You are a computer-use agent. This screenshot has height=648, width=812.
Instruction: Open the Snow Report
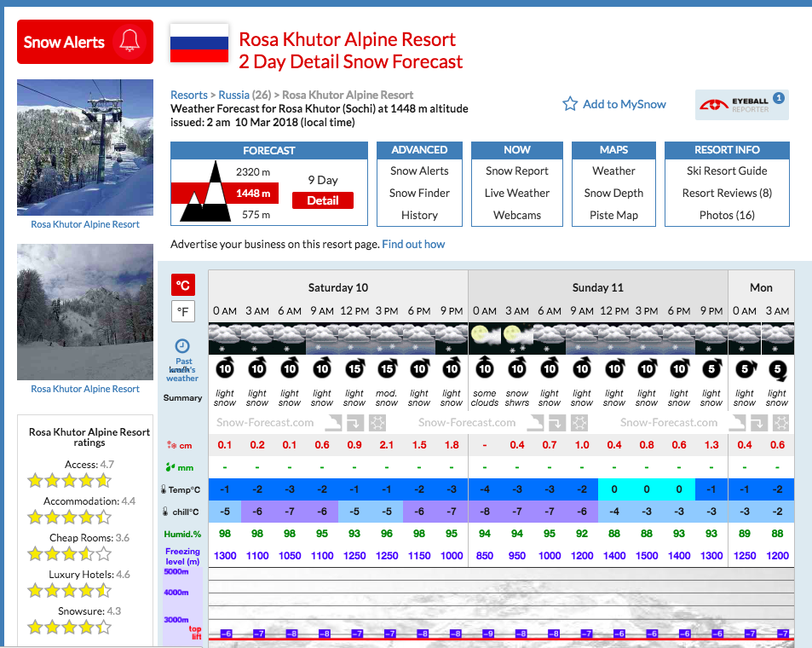pos(517,171)
